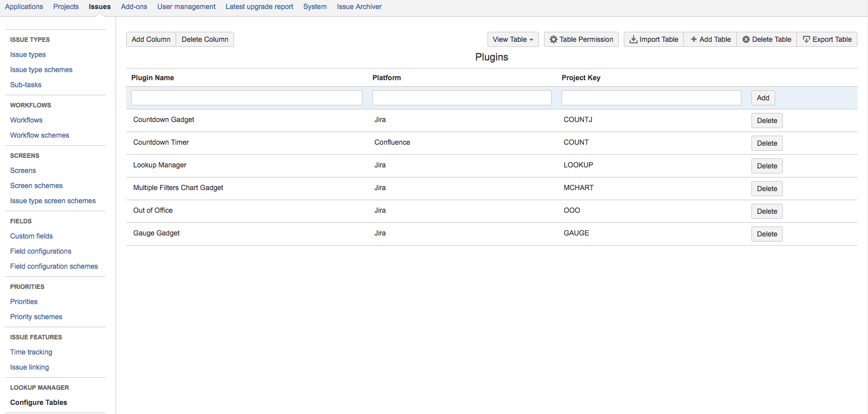Screen dimensions: 868x414
Task: Click the plus icon on Add Table
Action: pos(694,39)
